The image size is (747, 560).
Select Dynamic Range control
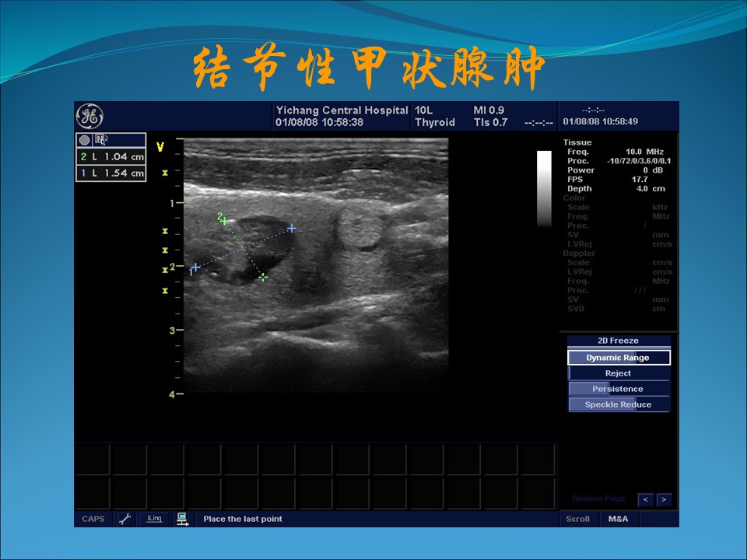tap(619, 358)
